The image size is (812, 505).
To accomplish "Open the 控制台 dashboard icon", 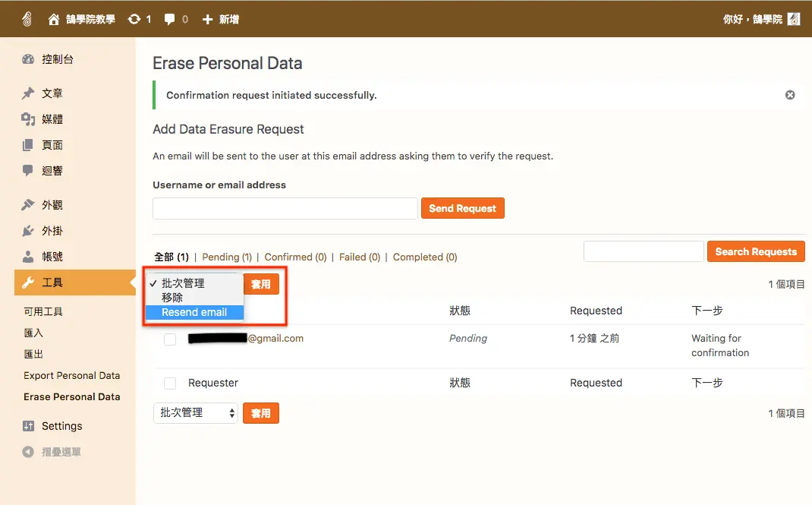I will [28, 59].
